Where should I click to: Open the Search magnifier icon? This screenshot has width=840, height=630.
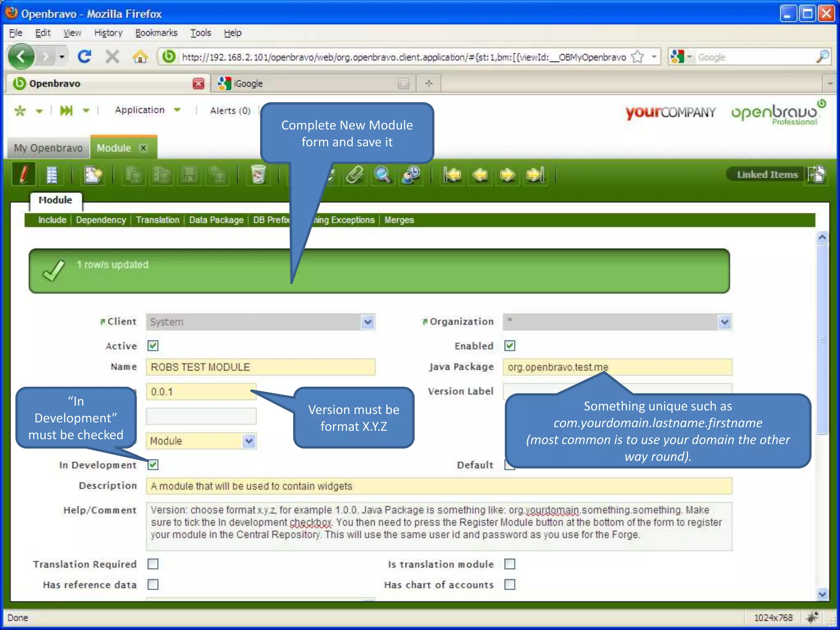382,175
